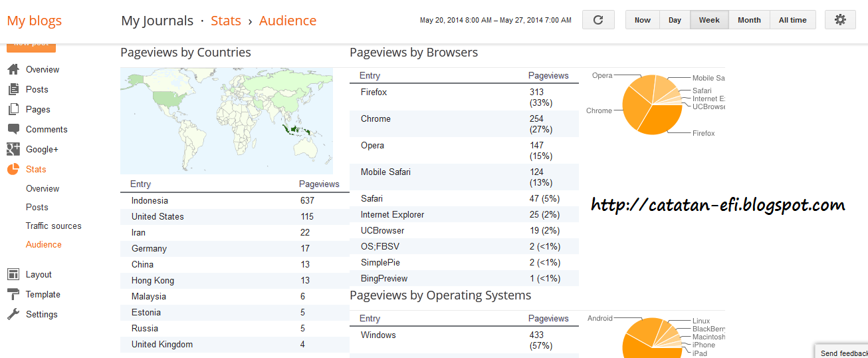Click Russia country row

235,328
